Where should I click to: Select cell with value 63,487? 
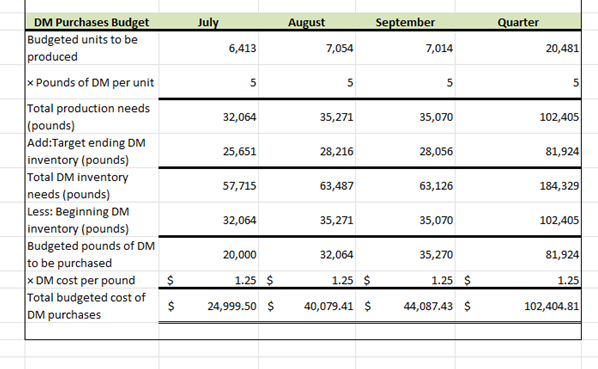(307, 185)
